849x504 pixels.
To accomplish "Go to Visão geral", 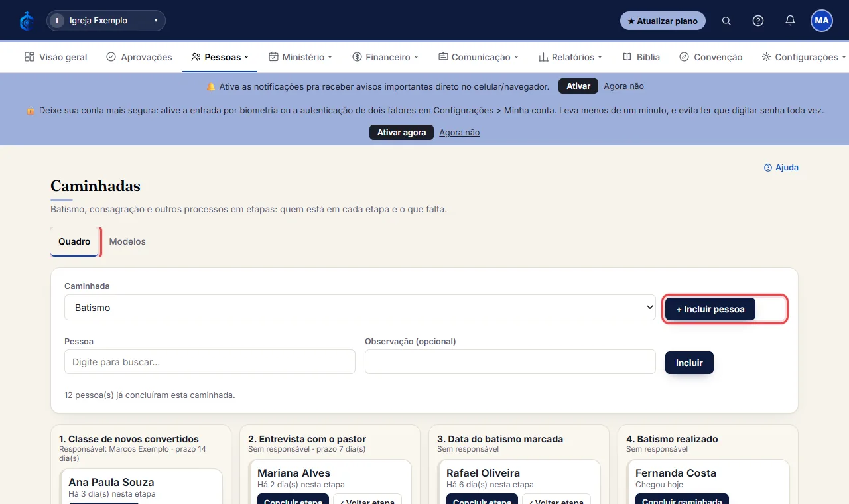I will pos(56,57).
